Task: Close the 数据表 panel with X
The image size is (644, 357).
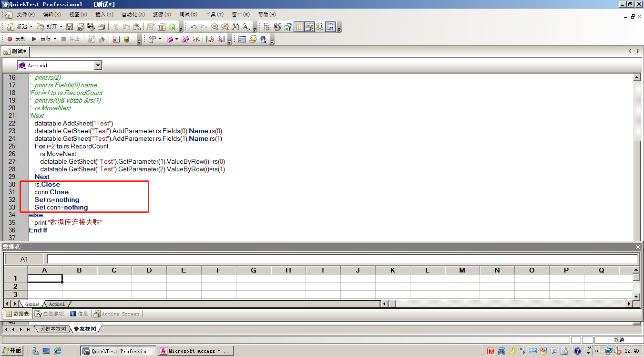Action: point(638,247)
